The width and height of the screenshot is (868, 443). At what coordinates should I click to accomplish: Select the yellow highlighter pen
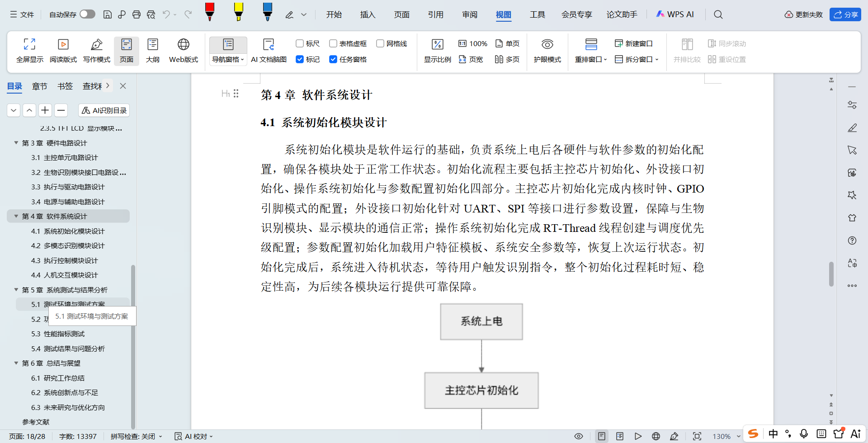pos(239,12)
